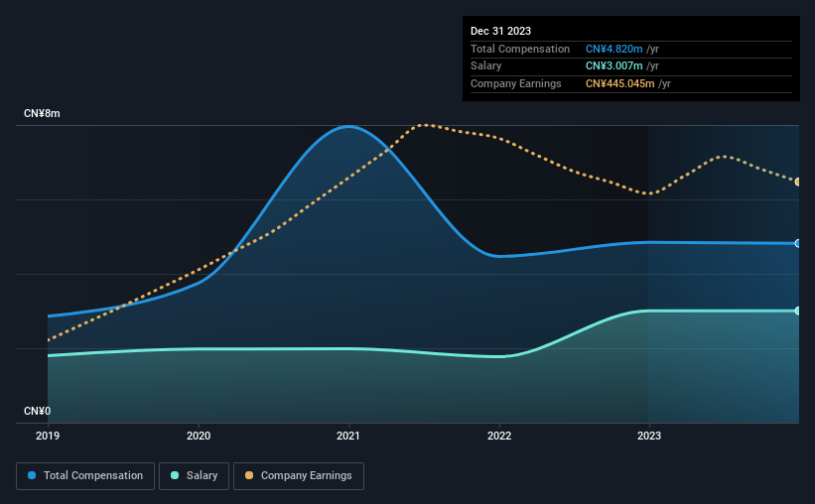Click the CN¥0 y-axis label

click(x=38, y=411)
